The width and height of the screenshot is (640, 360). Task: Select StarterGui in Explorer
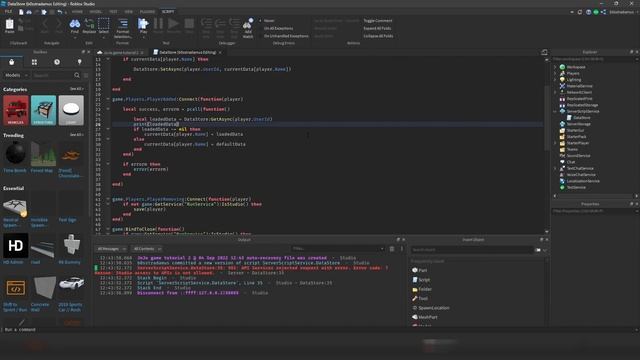coord(575,130)
